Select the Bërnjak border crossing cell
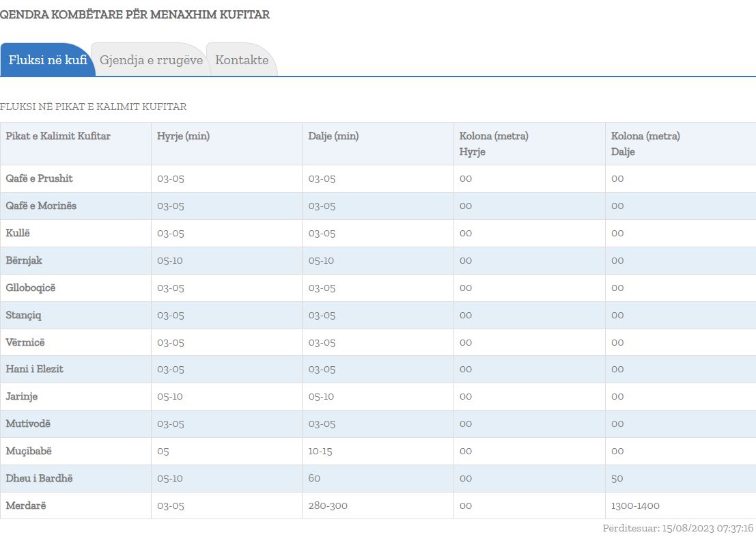 [24, 260]
